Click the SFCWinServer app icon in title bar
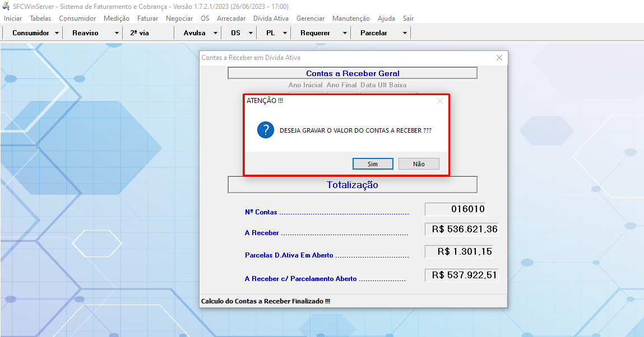 tap(6, 5)
